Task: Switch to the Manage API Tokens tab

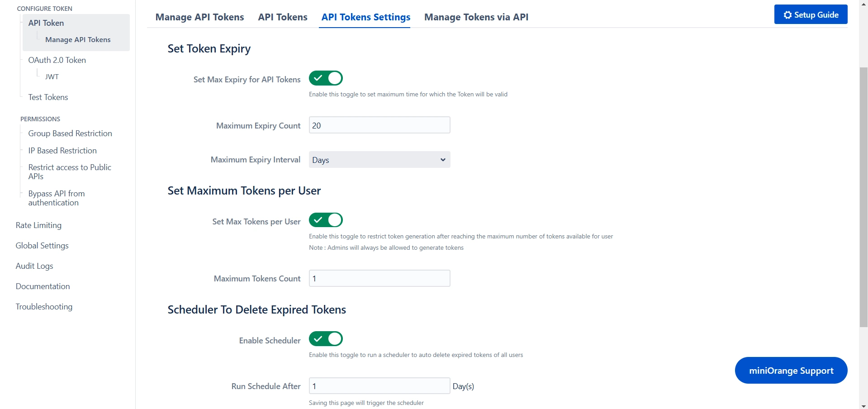Action: [x=199, y=17]
